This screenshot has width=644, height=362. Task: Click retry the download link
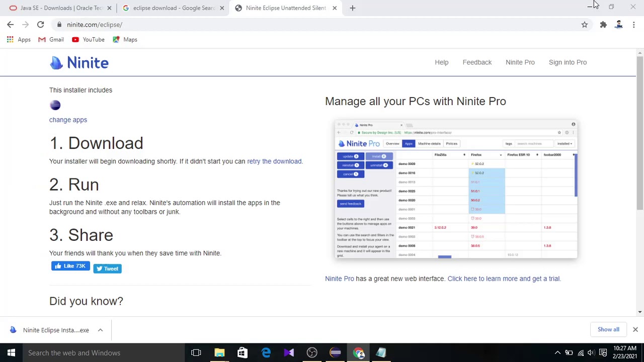[x=274, y=161]
